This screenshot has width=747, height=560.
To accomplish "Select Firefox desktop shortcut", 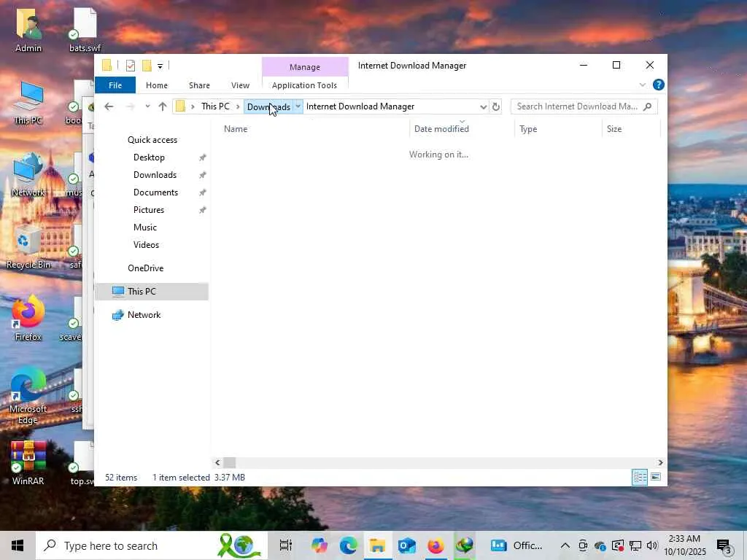I will [x=28, y=319].
